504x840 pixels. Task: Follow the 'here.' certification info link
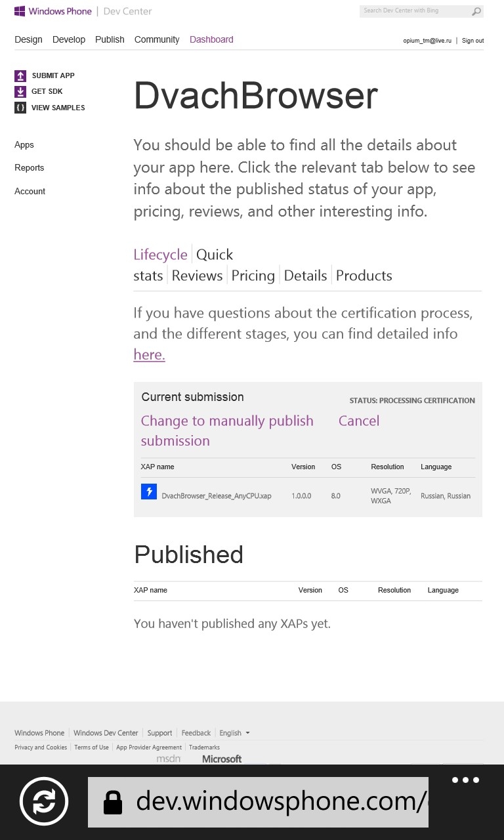pyautogui.click(x=149, y=354)
